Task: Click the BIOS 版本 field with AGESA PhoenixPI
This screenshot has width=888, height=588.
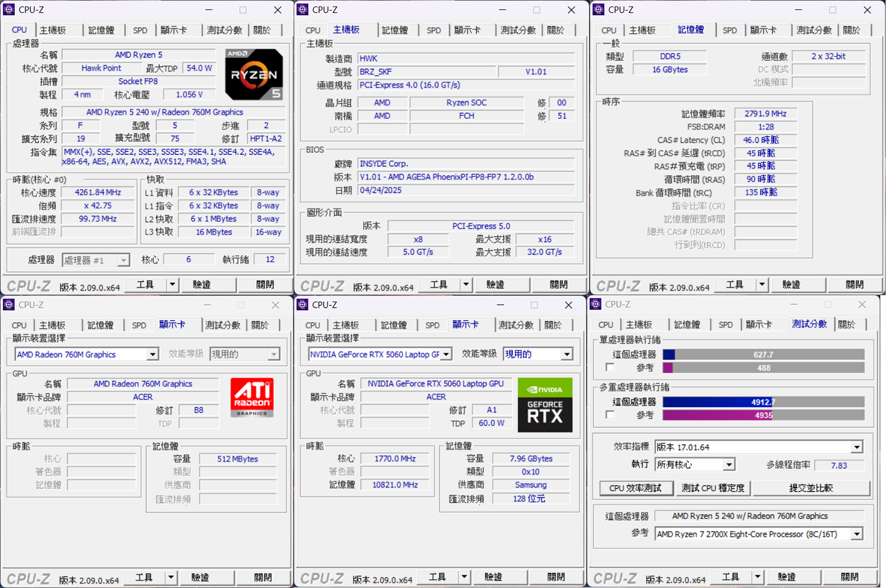Action: click(x=466, y=177)
